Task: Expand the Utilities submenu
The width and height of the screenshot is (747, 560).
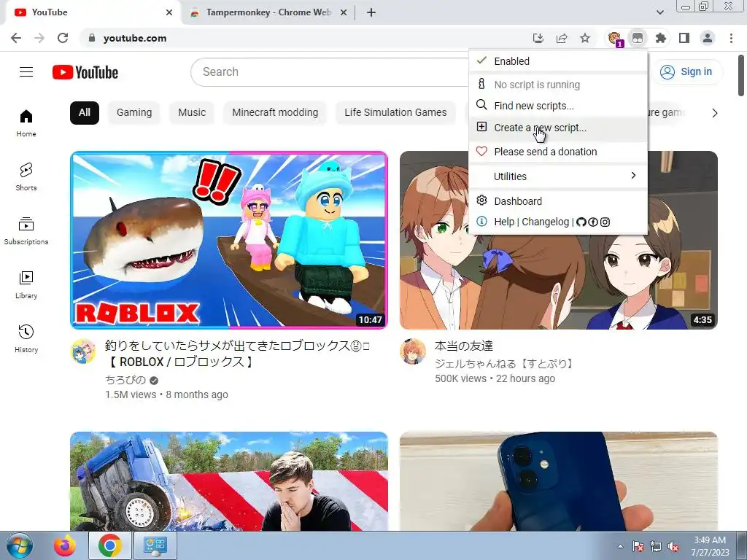Action: 558,176
